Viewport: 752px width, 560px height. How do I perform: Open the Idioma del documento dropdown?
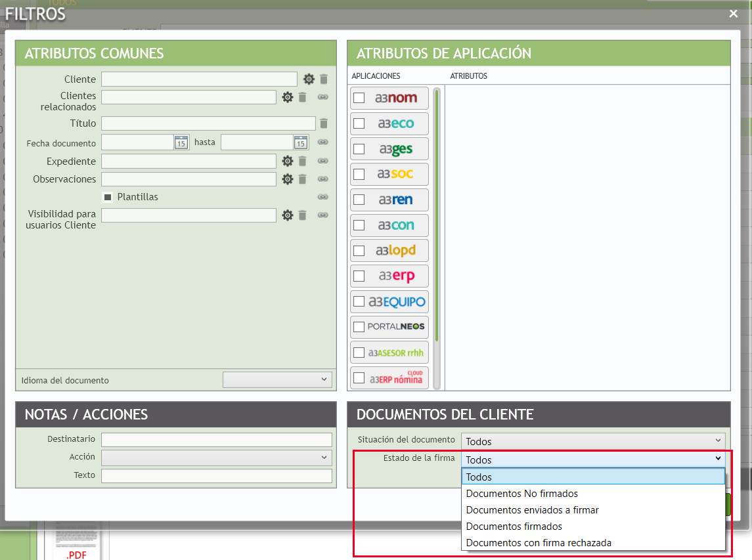(x=277, y=379)
